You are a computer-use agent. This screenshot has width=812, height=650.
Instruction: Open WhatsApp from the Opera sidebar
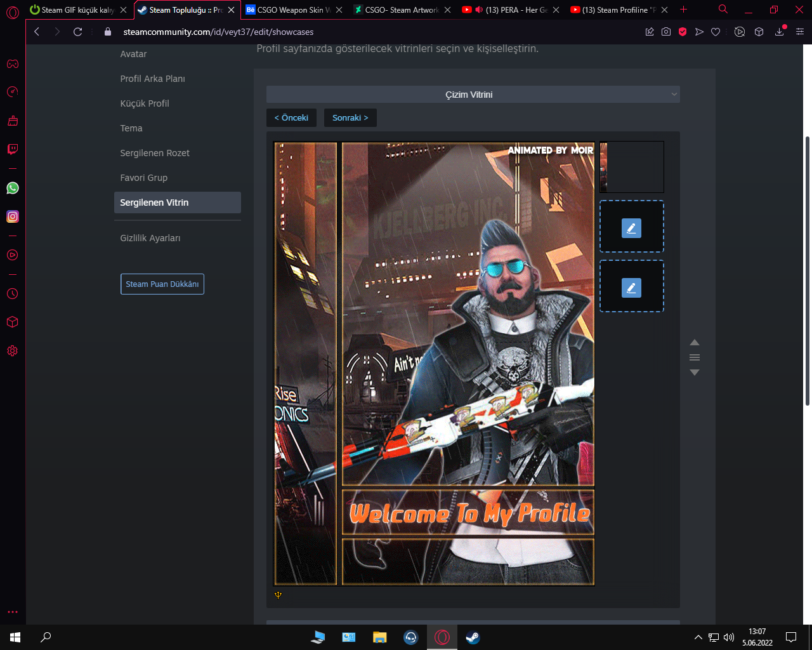(13, 188)
